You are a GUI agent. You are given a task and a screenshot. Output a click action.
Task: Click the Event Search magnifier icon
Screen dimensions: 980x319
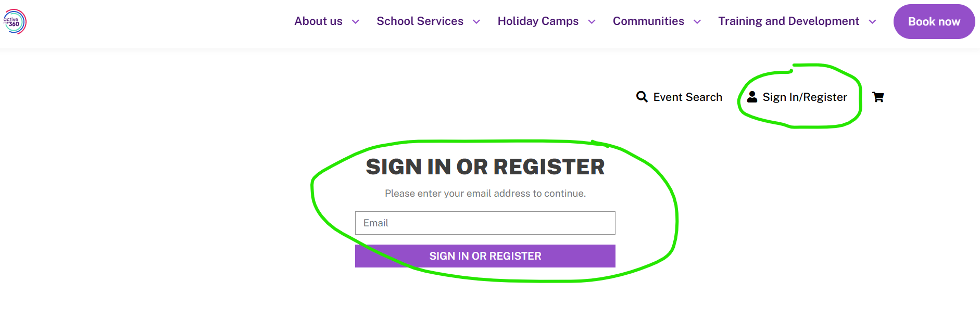point(642,97)
